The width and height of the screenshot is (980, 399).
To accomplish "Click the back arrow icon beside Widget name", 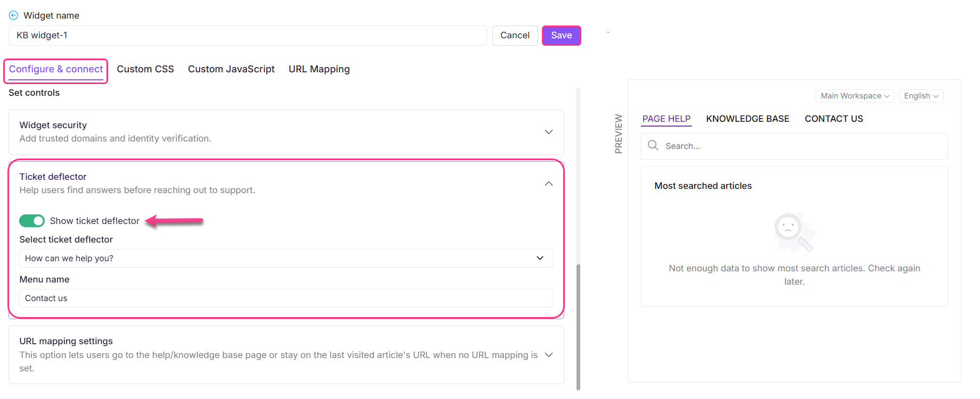I will point(13,15).
